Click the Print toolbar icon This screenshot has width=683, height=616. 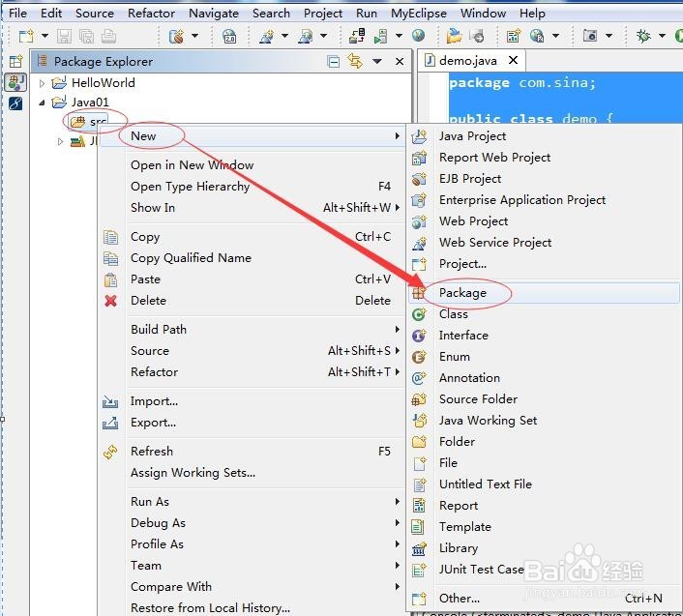coord(109,36)
